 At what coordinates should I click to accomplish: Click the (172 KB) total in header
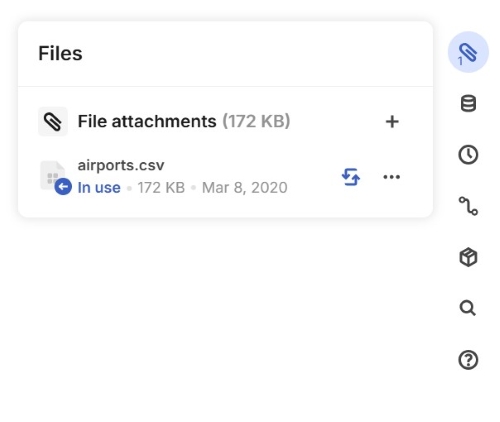tap(256, 121)
